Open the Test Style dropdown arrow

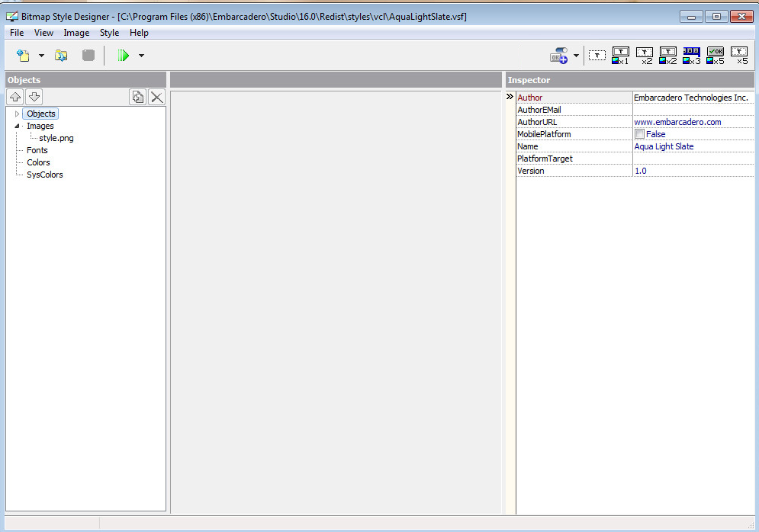click(x=141, y=56)
